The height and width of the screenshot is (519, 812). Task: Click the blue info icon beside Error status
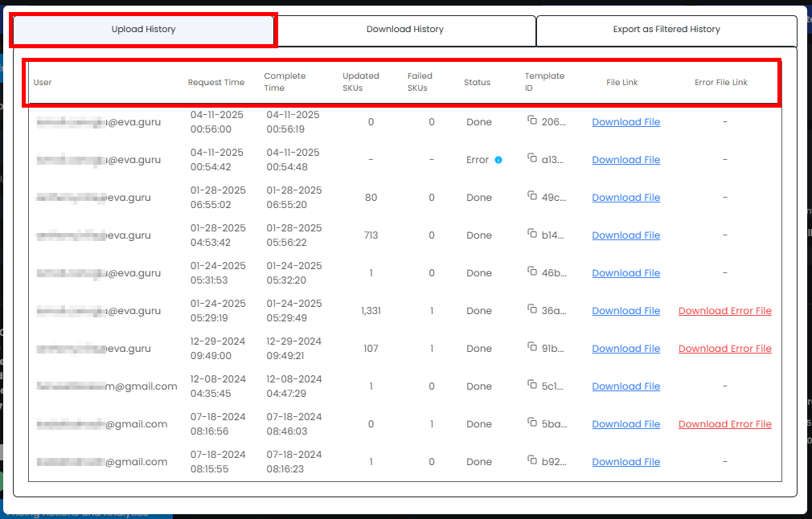498,160
